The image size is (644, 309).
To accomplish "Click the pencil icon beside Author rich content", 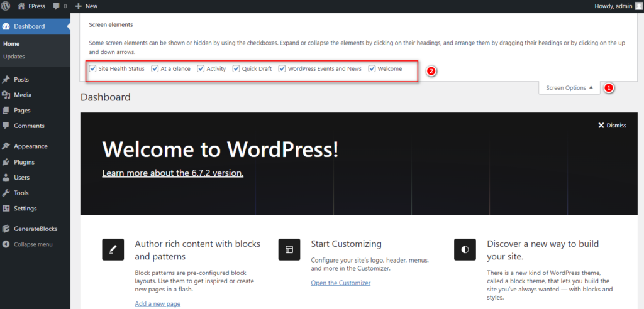I will click(113, 249).
